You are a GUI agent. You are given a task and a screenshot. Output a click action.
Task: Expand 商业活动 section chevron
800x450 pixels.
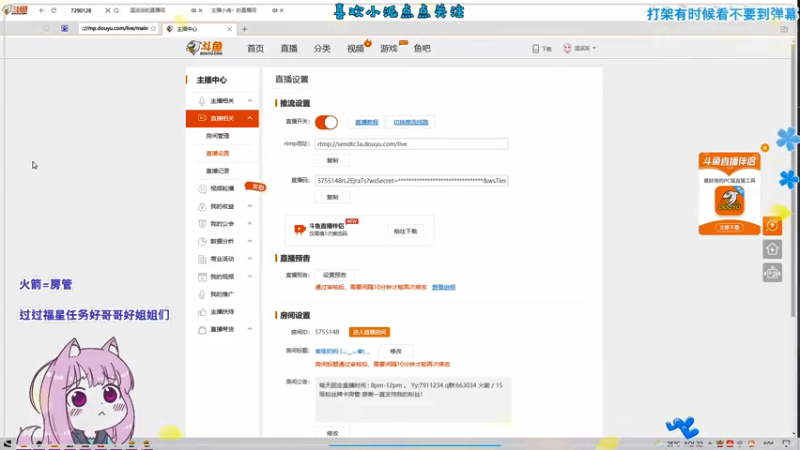pyautogui.click(x=250, y=259)
